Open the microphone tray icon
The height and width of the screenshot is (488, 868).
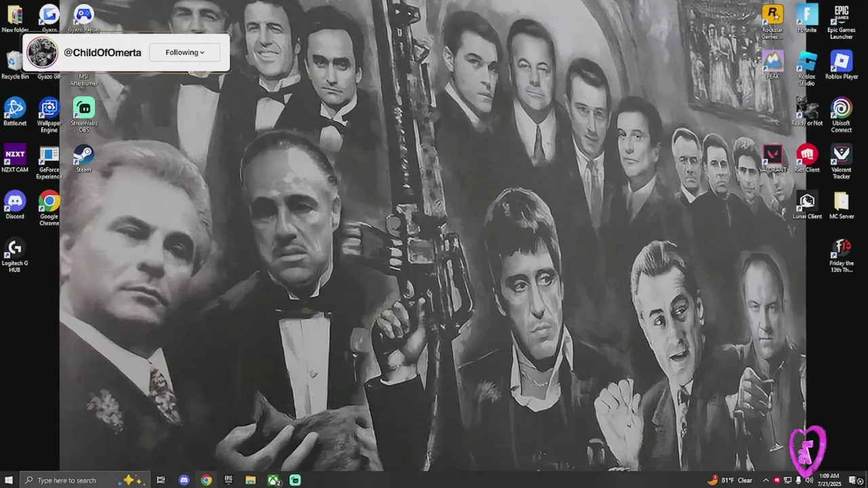pos(798,480)
